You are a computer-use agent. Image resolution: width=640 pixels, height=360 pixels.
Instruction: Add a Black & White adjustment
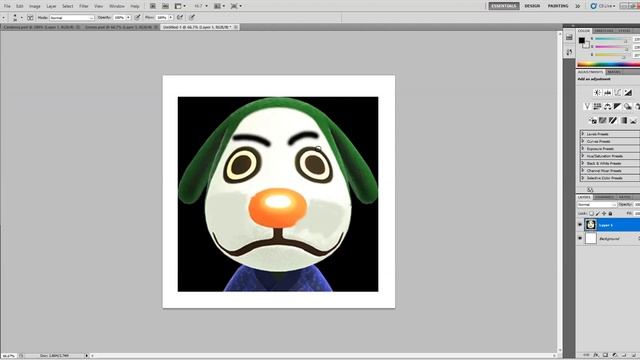tap(618, 107)
